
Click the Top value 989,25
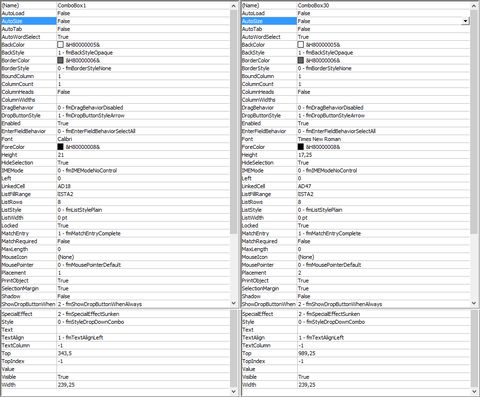pos(307,353)
